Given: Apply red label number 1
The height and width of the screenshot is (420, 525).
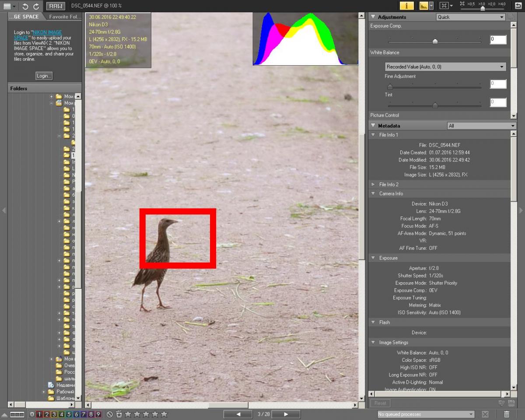Looking at the screenshot, I should coord(39,414).
